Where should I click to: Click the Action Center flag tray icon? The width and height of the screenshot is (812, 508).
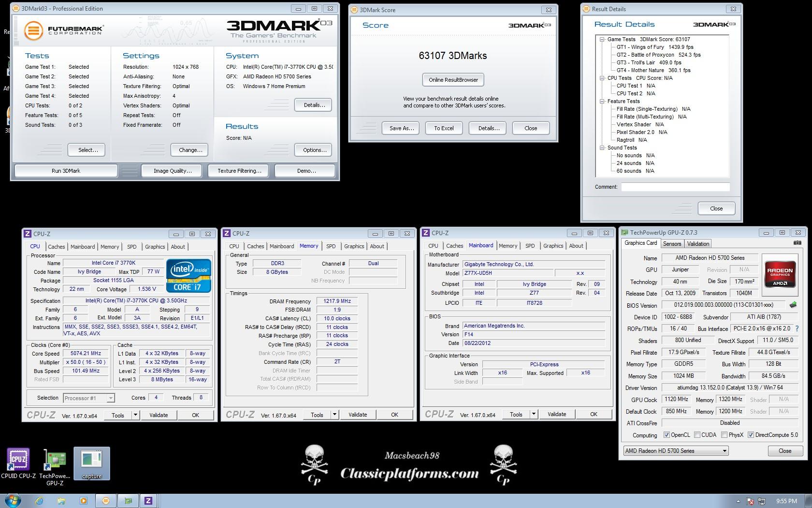pos(750,501)
